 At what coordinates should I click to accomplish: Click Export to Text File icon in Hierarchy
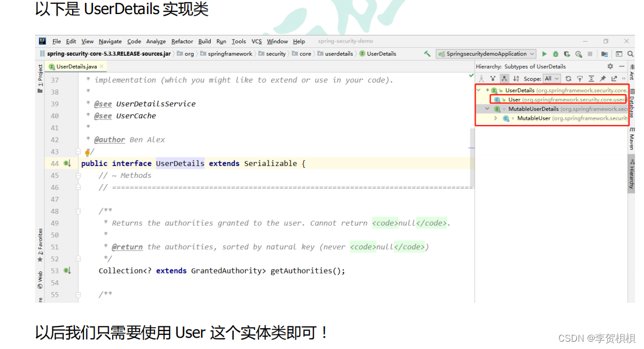tap(614, 78)
